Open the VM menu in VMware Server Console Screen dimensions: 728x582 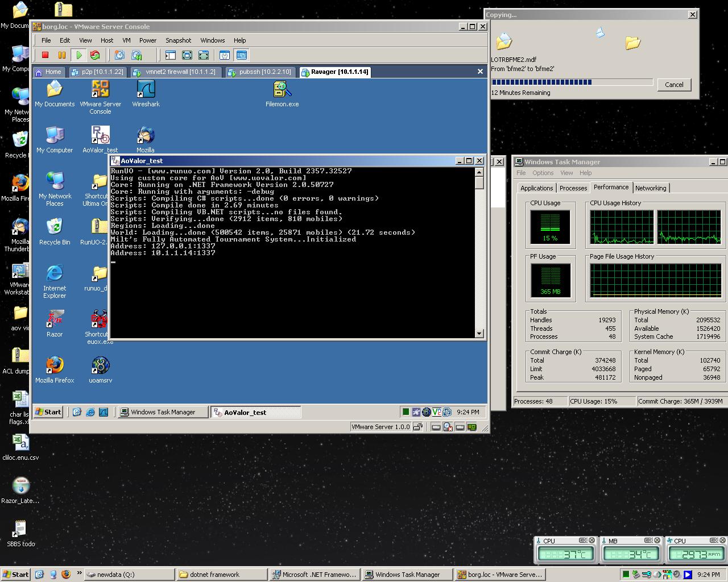click(x=126, y=40)
